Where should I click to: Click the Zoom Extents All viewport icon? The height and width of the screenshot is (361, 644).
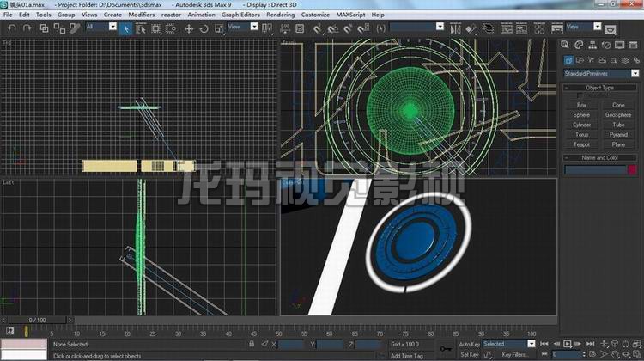click(x=636, y=344)
